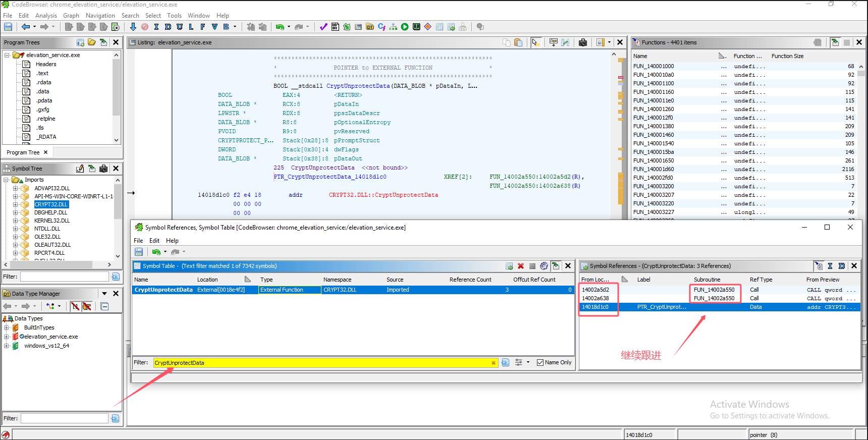Click the blue down arrow navigation icon
This screenshot has width=868, height=440.
pyautogui.click(x=133, y=27)
